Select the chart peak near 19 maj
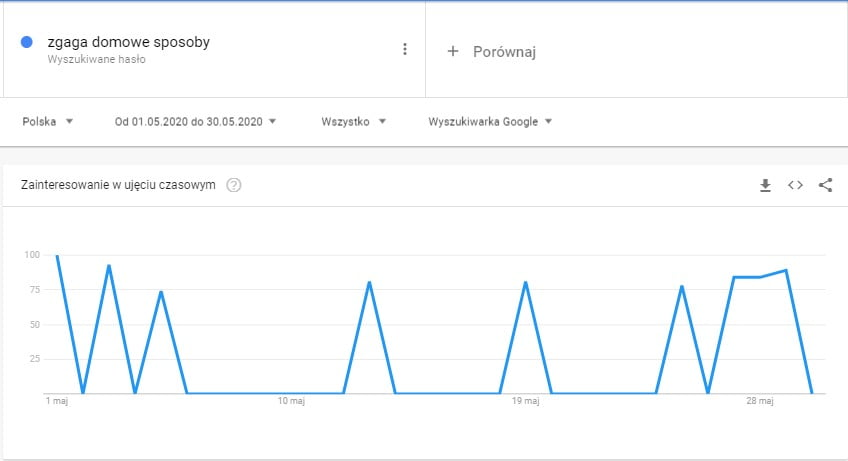The width and height of the screenshot is (848, 461). point(525,282)
